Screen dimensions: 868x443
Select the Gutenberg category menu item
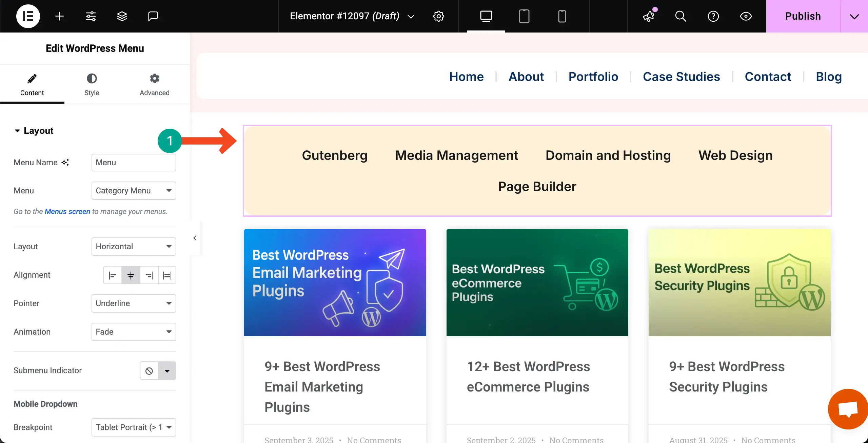click(x=335, y=155)
